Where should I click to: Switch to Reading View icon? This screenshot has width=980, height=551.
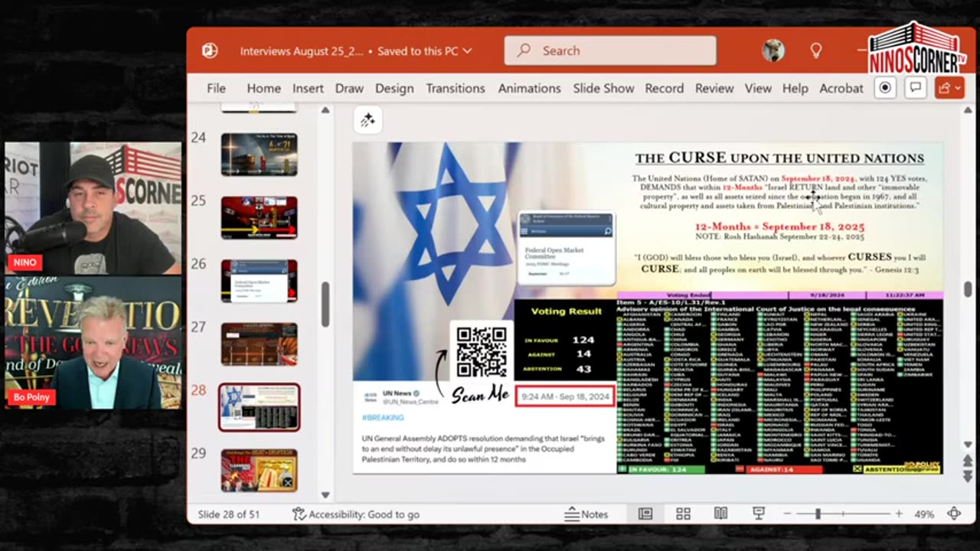(720, 514)
